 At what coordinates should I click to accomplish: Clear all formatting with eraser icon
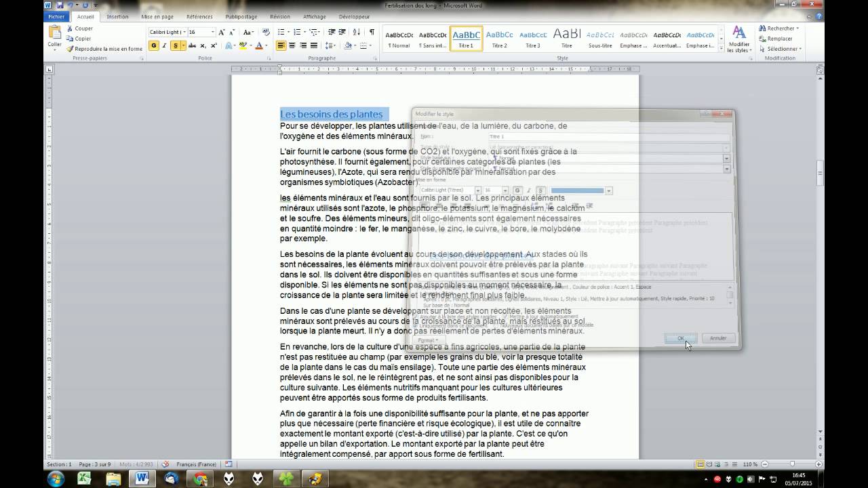[x=266, y=32]
